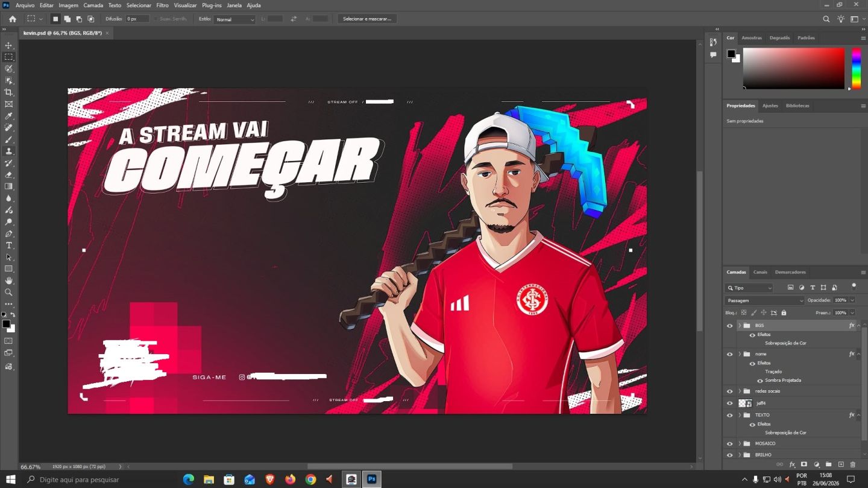Select the Brush tool
Image resolution: width=868 pixels, height=488 pixels.
(8, 139)
